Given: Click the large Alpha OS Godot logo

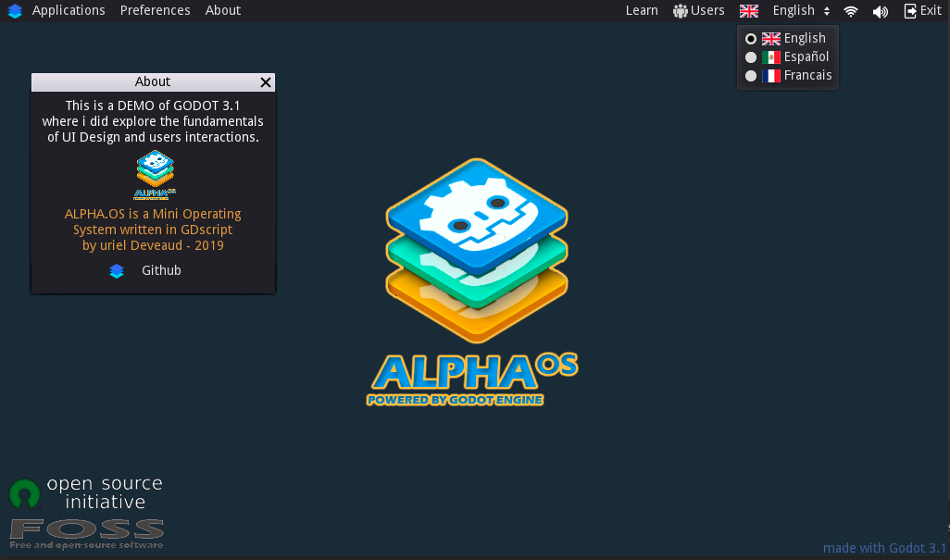Looking at the screenshot, I should (x=477, y=250).
